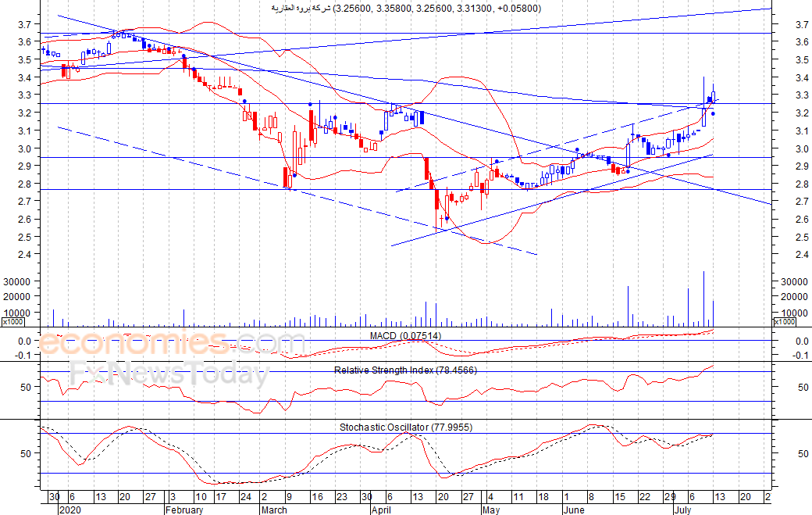Select the March month label on time axis
Image resolution: width=812 pixels, height=515 pixels.
274,510
